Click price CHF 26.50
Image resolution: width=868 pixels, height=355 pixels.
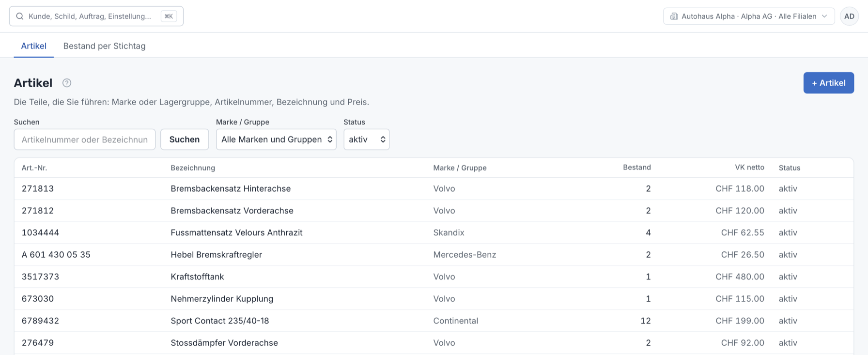click(743, 255)
